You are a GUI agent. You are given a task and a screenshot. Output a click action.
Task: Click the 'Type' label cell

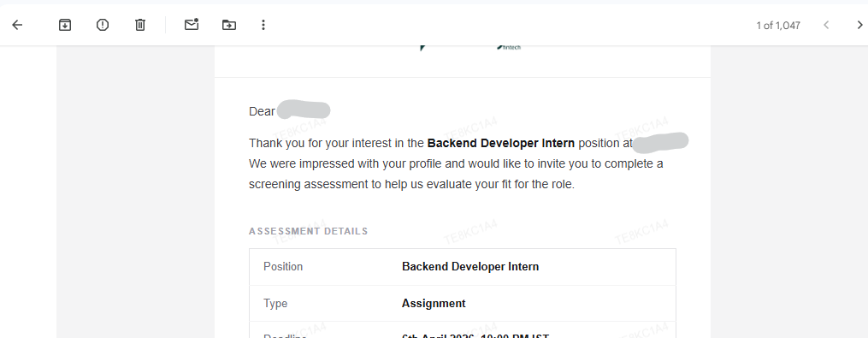click(x=275, y=304)
